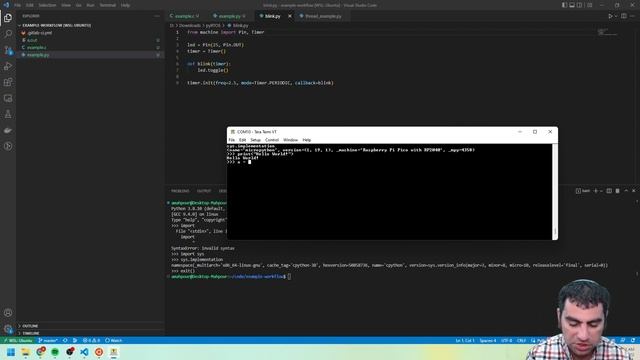Viewport: 640px width, 360px height.
Task: Open the VS Code Selection menu
Action: pos(47,5)
